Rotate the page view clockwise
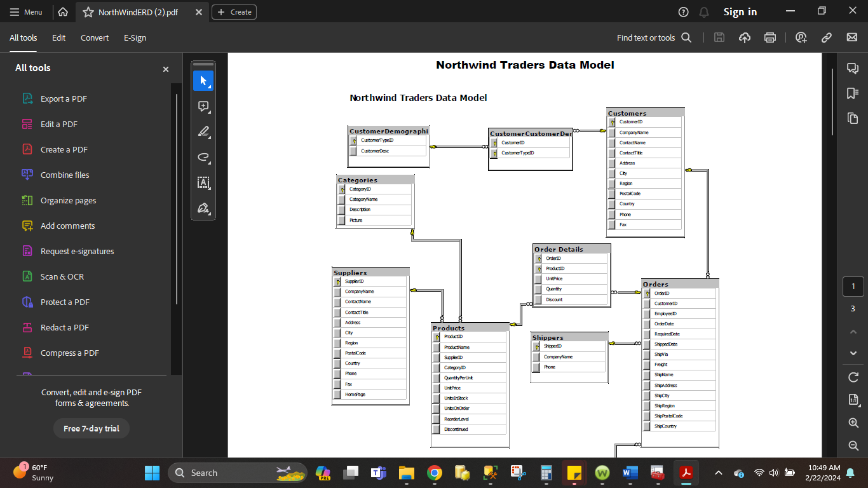 point(853,377)
